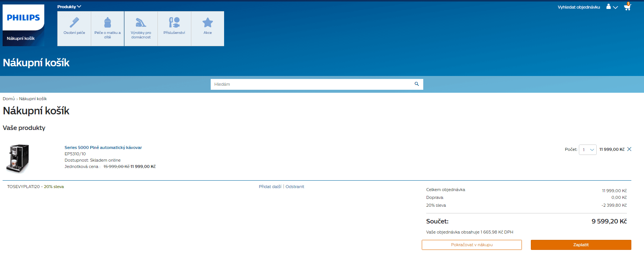Open the Počet quantity dropdown
This screenshot has height=254, width=644.
tap(588, 150)
